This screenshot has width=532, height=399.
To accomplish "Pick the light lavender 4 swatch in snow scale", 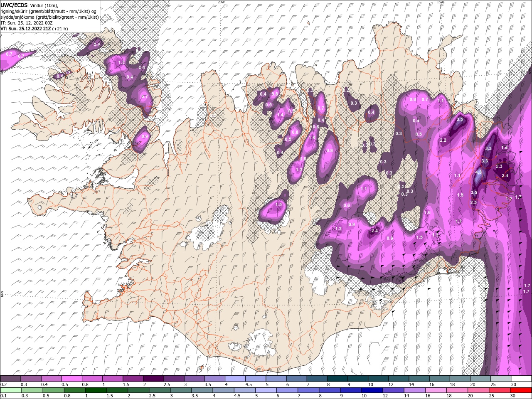I will point(235,379).
